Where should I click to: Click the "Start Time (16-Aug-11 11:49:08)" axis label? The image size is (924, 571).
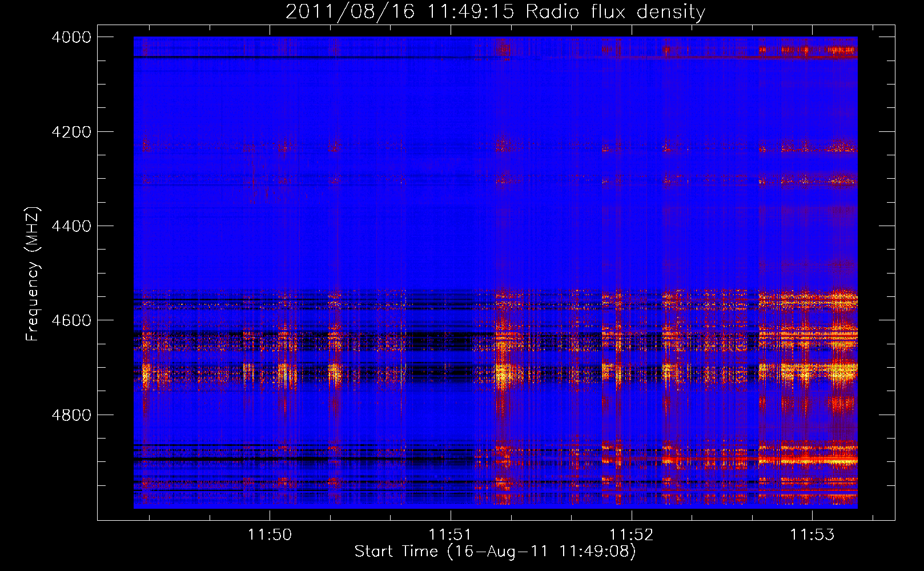[495, 552]
